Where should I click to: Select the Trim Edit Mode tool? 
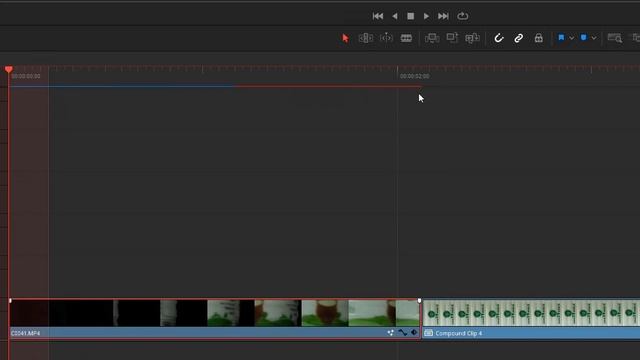[365, 38]
